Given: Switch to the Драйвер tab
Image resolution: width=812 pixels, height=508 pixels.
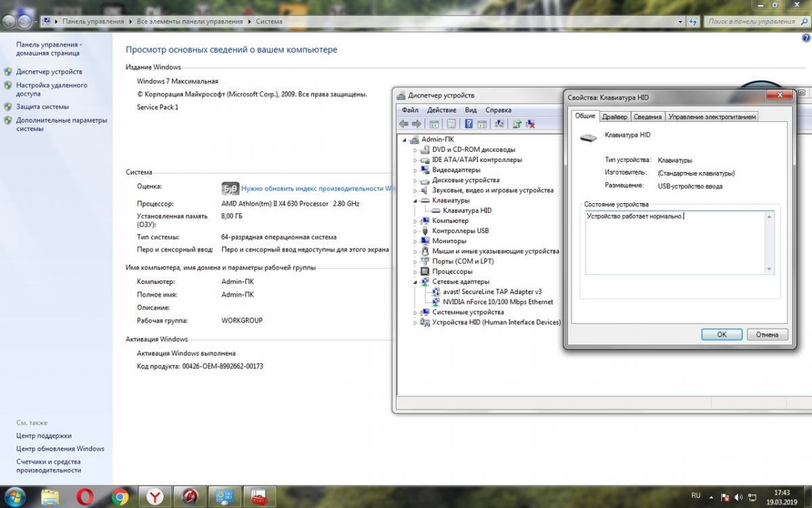Looking at the screenshot, I should tap(614, 117).
